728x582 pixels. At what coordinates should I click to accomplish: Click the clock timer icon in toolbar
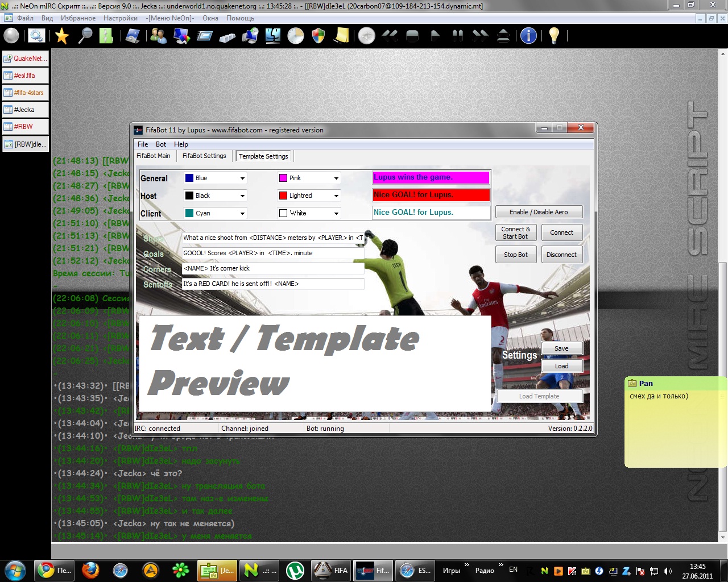point(296,36)
